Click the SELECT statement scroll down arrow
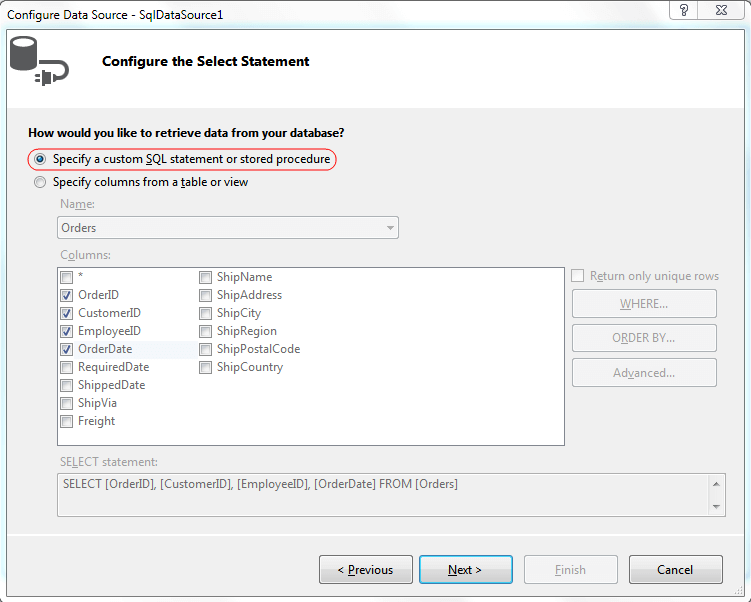The width and height of the screenshot is (751, 602). pos(717,507)
